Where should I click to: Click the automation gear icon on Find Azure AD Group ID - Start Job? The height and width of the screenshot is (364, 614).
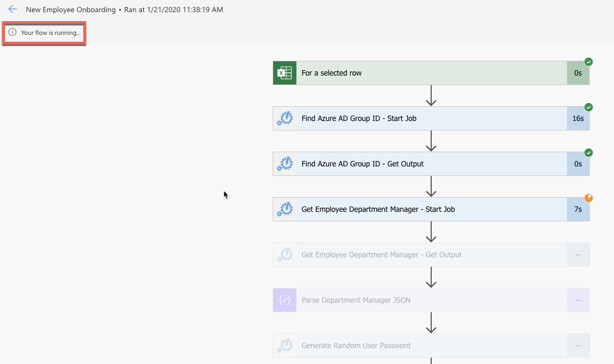click(285, 118)
